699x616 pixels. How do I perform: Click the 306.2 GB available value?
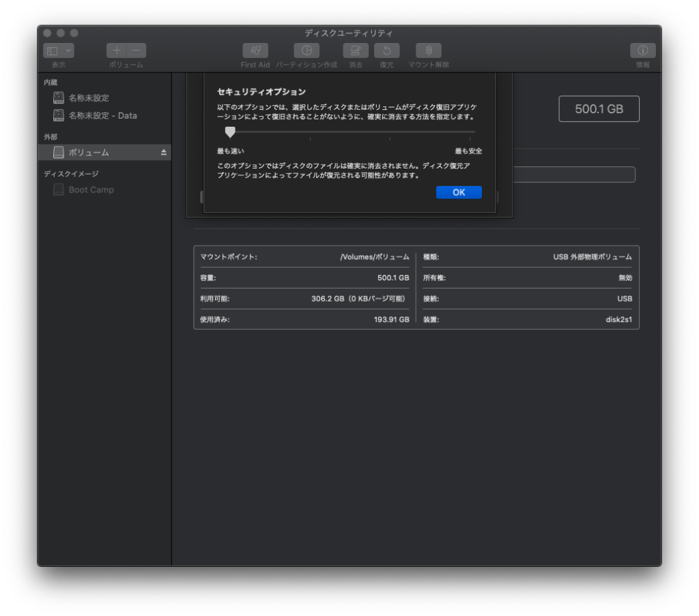click(x=358, y=298)
